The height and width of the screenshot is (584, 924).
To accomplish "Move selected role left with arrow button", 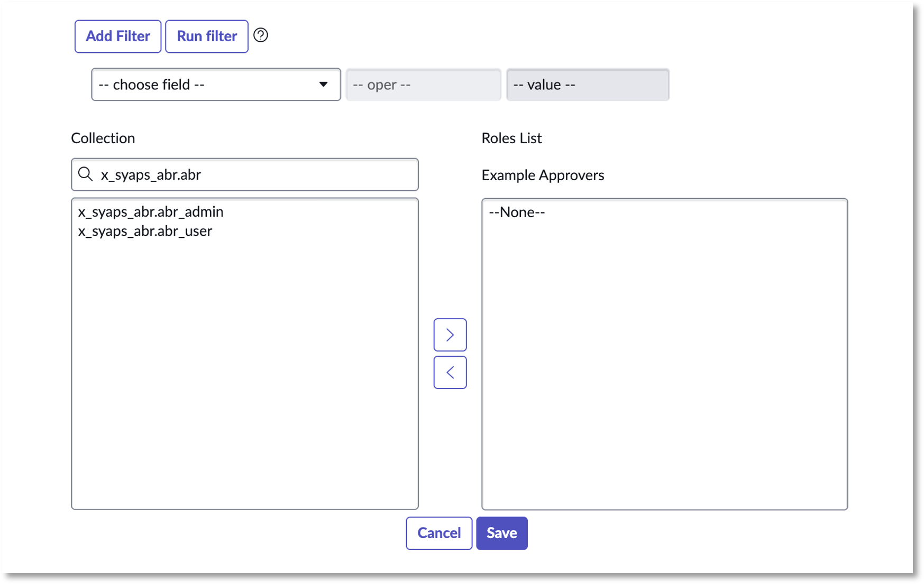I will 450,373.
